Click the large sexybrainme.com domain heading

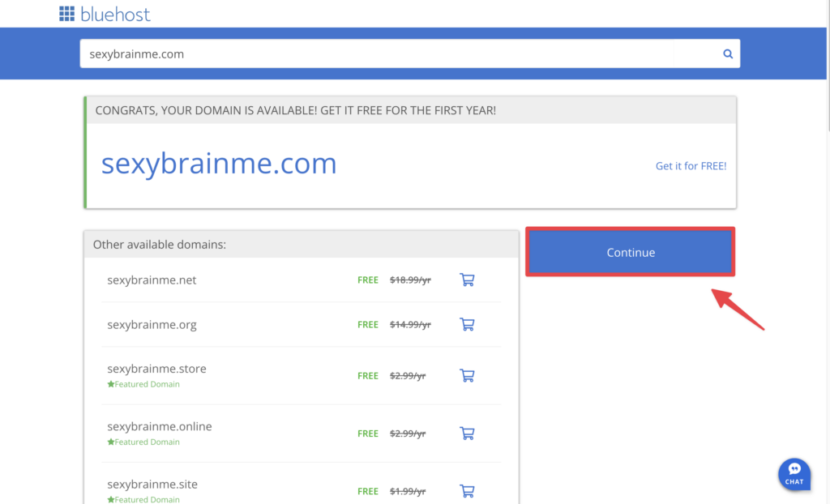coord(219,163)
